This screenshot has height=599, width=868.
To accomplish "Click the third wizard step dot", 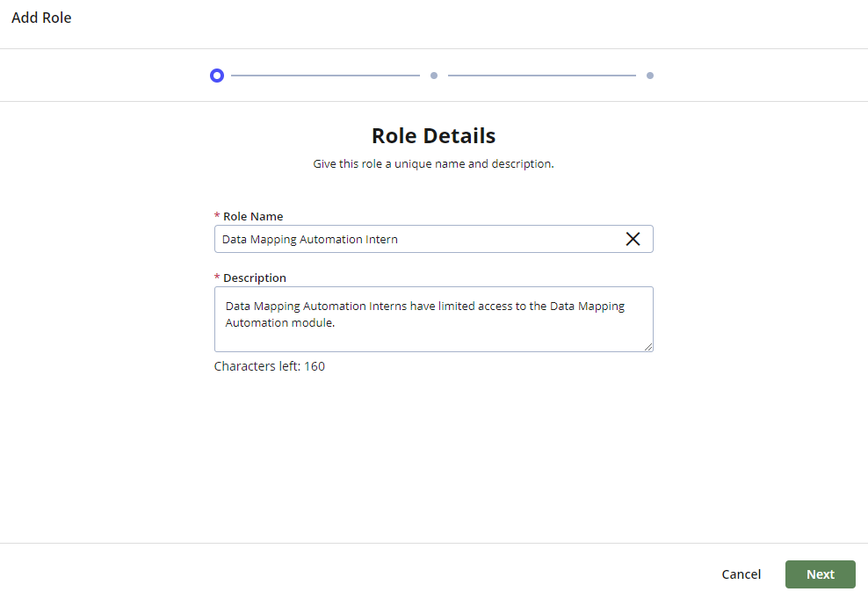I will tap(650, 75).
